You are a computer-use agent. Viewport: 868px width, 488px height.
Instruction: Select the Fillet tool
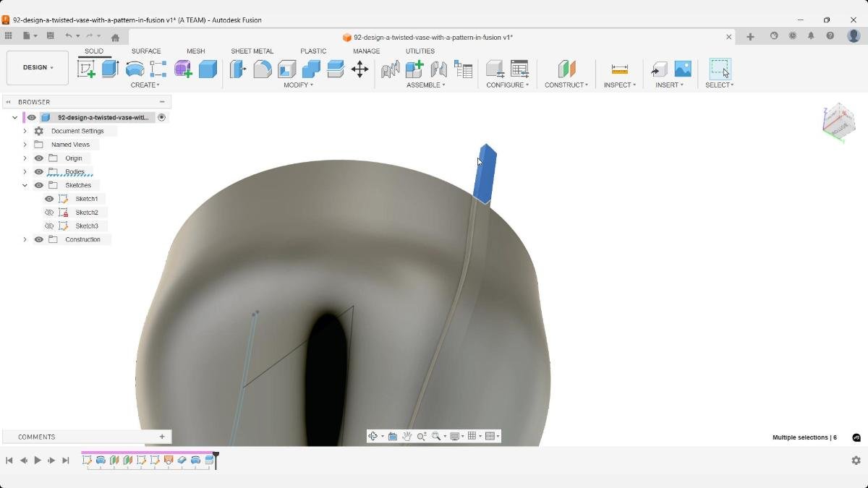(x=263, y=69)
